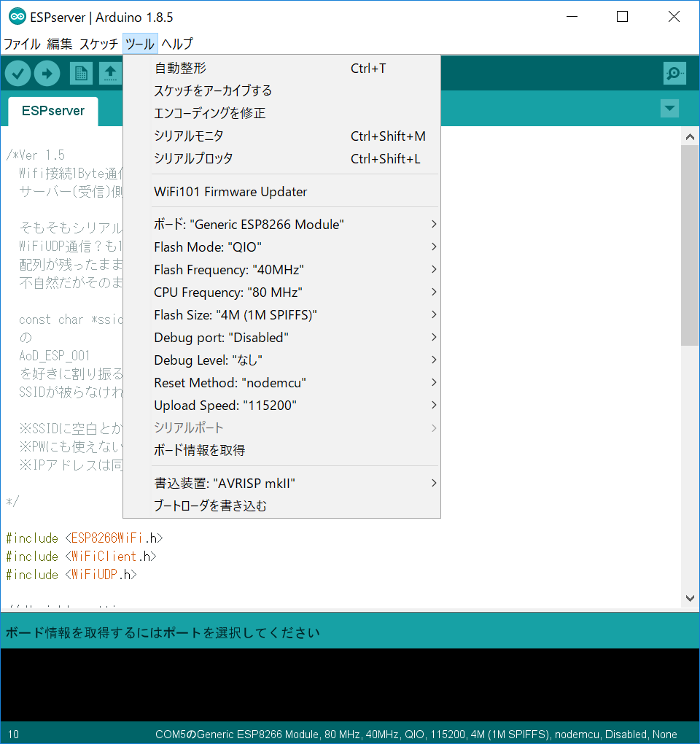Expand Upload Speed 115200 submenu

[x=281, y=406]
